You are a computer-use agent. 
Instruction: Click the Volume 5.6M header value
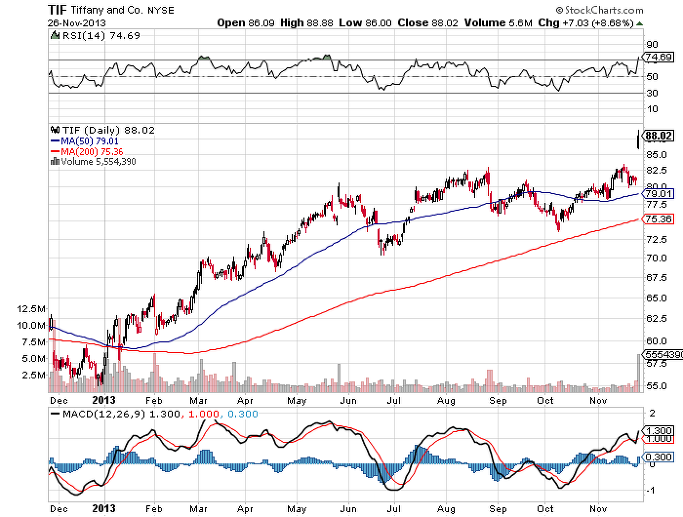tap(498, 23)
